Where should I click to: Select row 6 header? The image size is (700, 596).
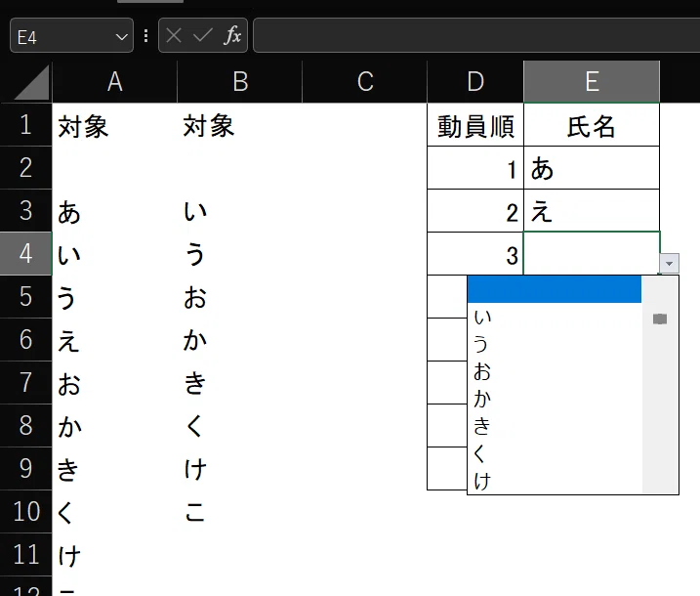point(26,340)
